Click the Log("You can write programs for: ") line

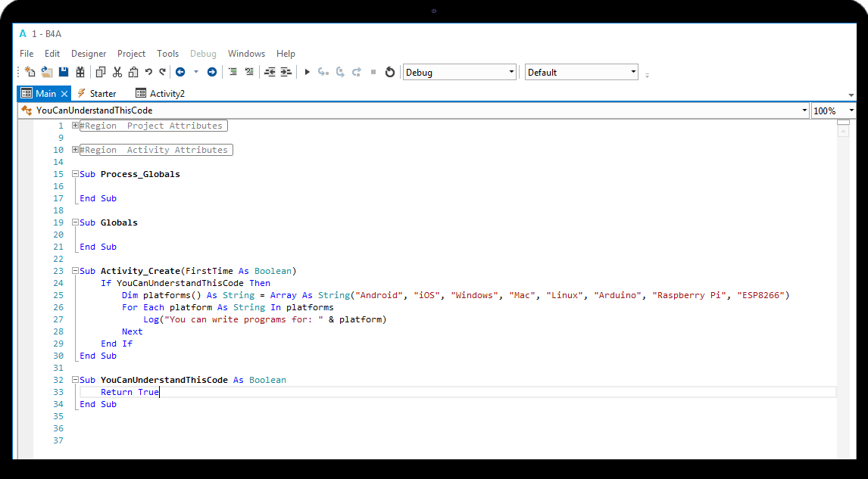(x=264, y=319)
